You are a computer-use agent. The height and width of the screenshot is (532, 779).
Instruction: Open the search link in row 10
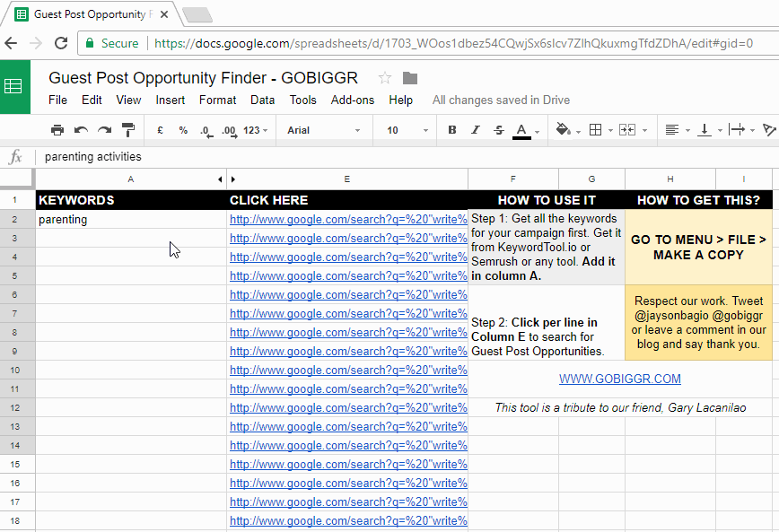coord(348,371)
